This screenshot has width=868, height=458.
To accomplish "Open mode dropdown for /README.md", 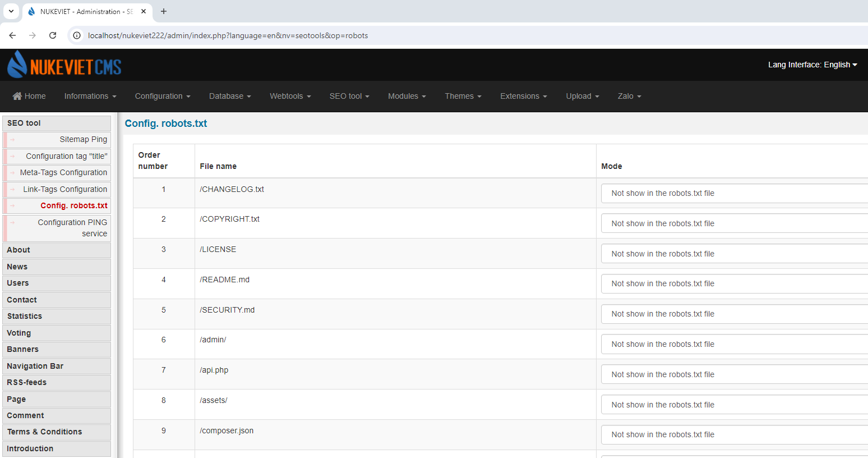I will tap(735, 283).
